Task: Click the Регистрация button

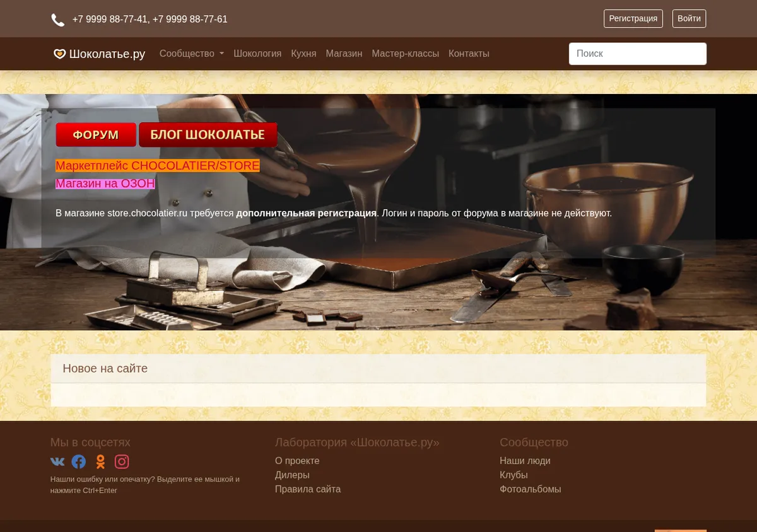Action: pos(633,18)
